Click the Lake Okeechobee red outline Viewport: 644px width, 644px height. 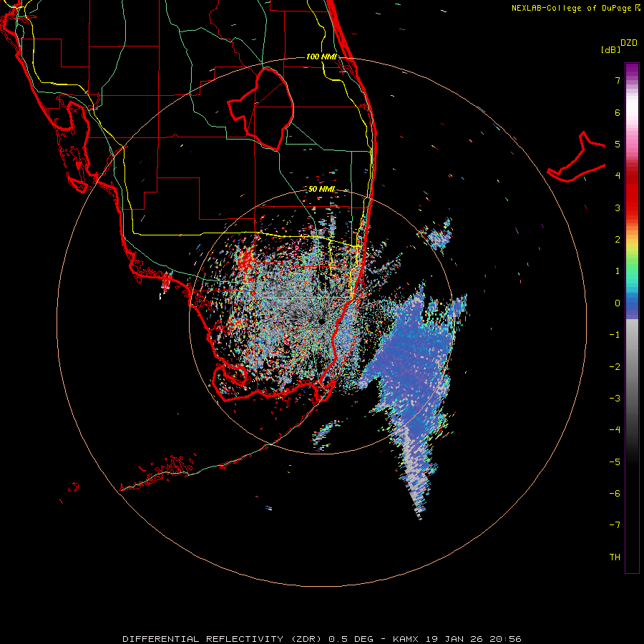[x=260, y=109]
